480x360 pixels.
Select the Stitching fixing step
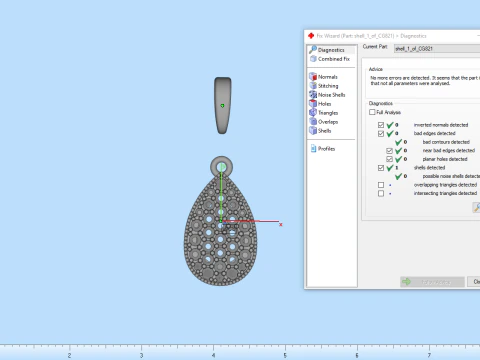(324, 86)
